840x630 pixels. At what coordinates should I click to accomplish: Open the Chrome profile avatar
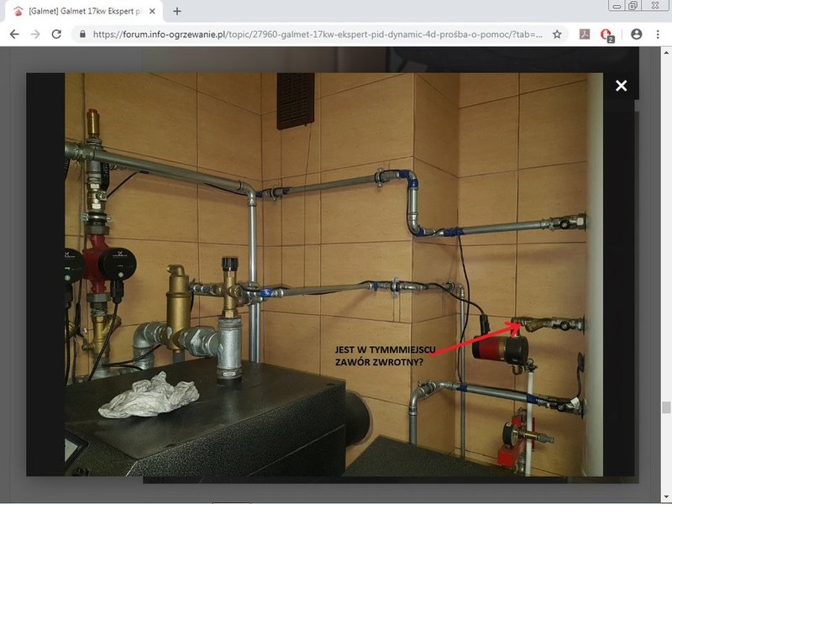point(636,34)
